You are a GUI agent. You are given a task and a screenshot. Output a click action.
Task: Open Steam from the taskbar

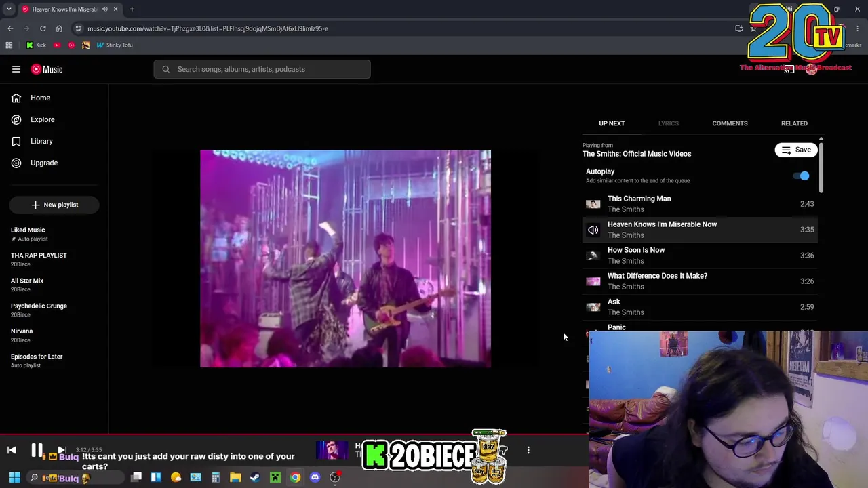coord(255,478)
